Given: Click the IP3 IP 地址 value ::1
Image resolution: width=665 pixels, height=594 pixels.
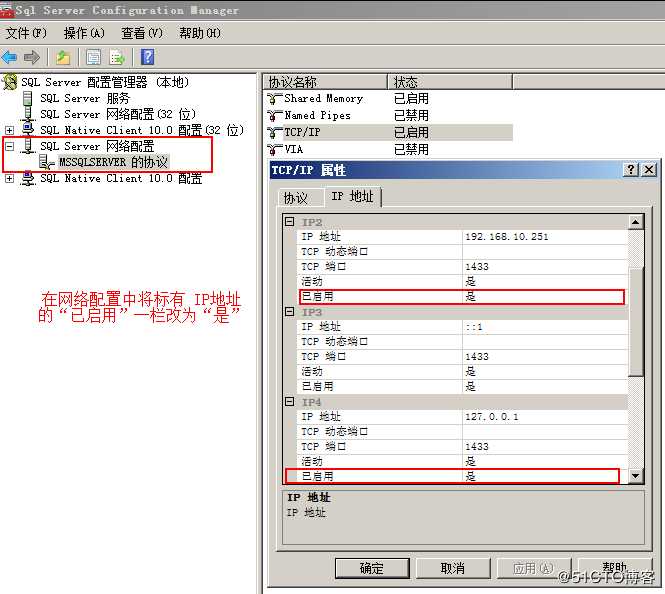Looking at the screenshot, I should tap(474, 327).
